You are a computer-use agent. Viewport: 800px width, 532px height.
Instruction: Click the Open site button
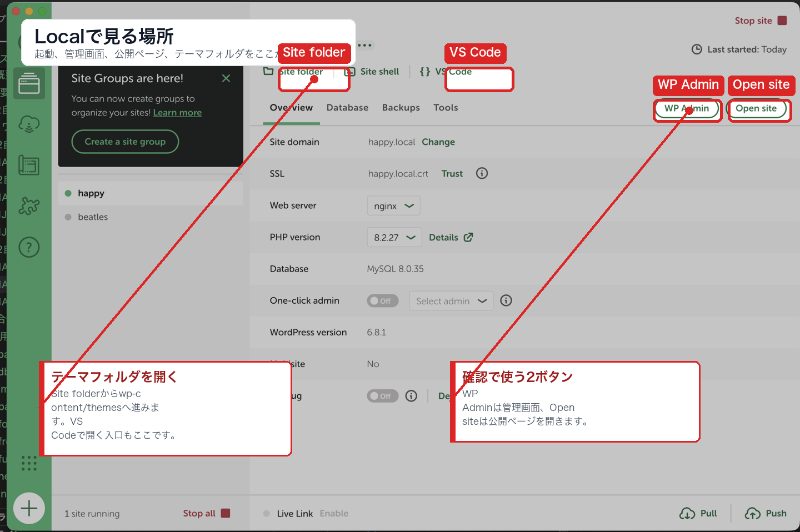(756, 108)
